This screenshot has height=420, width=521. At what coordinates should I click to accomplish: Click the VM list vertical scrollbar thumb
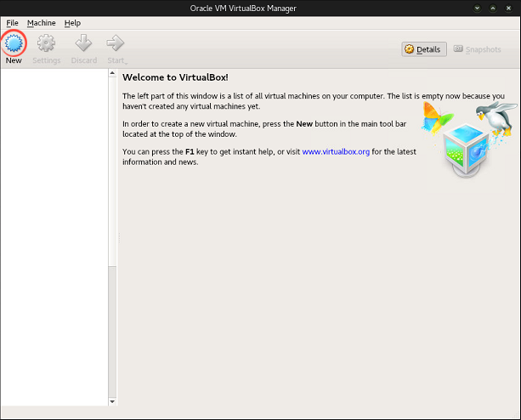coord(112,171)
